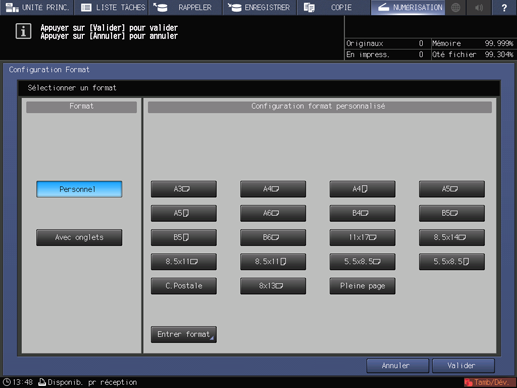Click the Format column header
The height and width of the screenshot is (388, 517).
[x=81, y=107]
